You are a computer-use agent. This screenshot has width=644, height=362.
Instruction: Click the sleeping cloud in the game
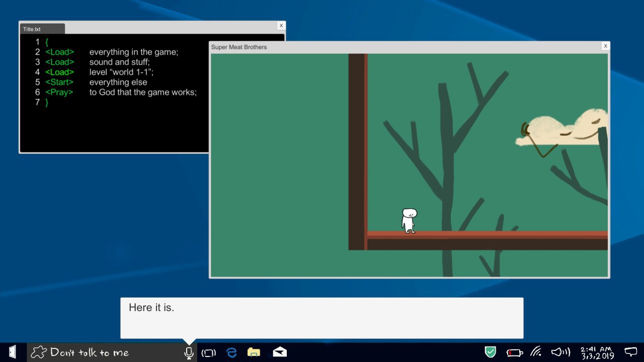point(562,131)
